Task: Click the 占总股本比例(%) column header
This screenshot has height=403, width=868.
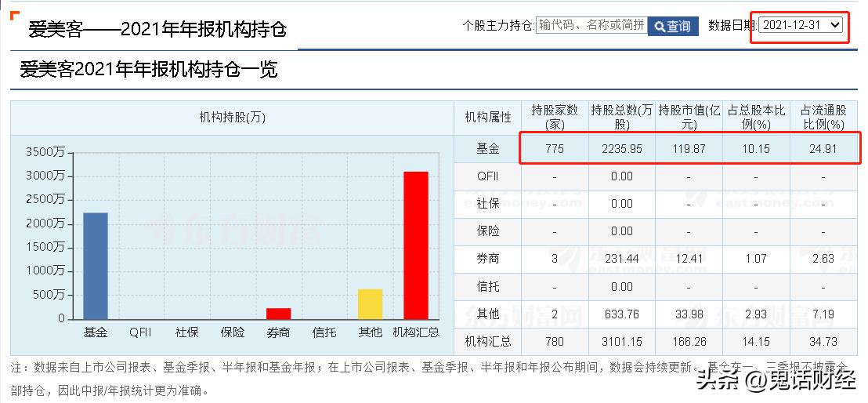Action: click(756, 118)
